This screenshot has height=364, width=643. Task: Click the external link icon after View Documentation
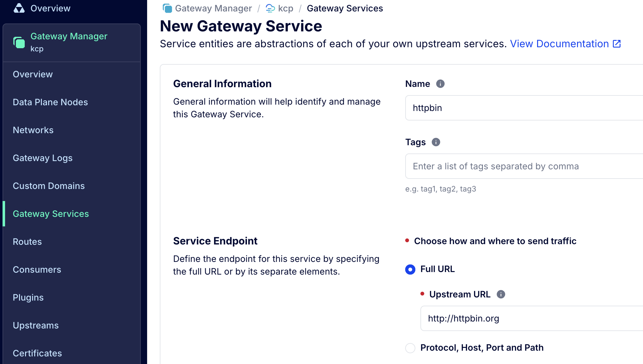point(617,44)
